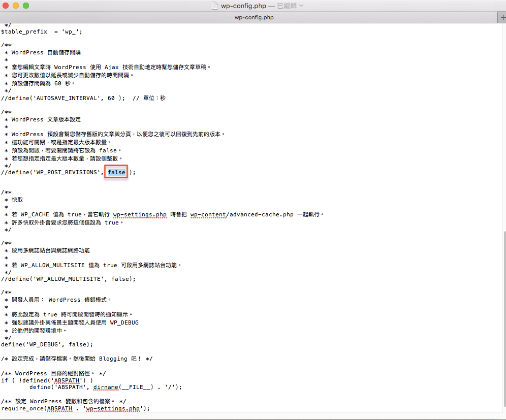Click wp-content/advanced-cache.php text
Viewport: 506px width, 420px height.
pos(242,214)
